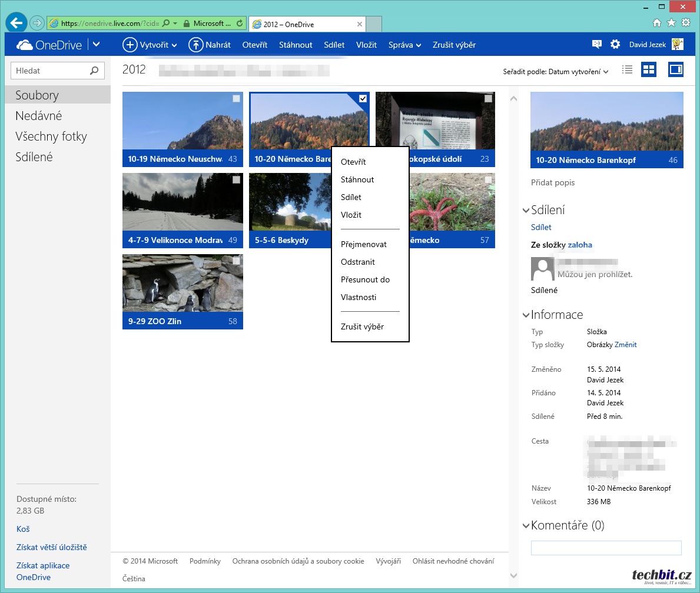700x593 pixels.
Task: Open Seřadit podle sort dropdown
Action: pyautogui.click(x=555, y=72)
